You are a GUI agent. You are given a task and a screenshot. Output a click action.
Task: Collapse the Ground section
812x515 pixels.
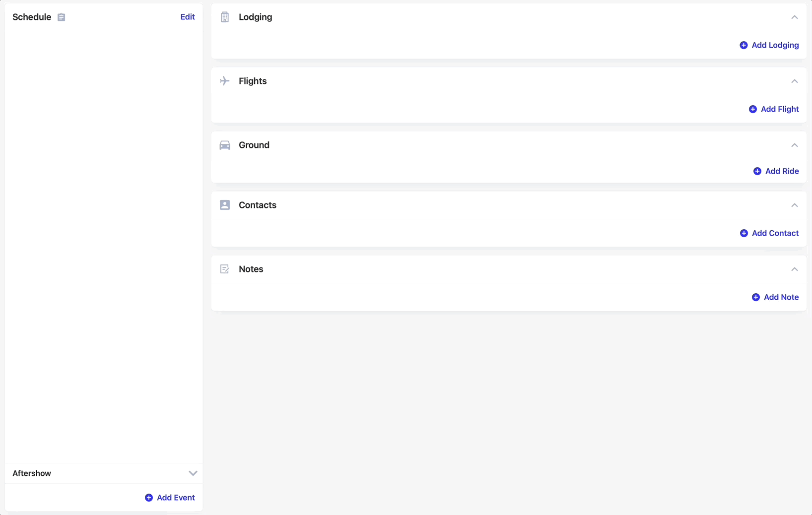coord(794,145)
